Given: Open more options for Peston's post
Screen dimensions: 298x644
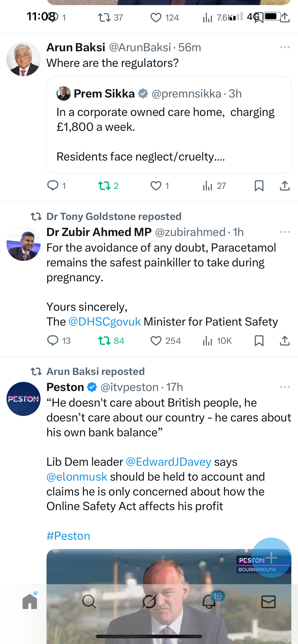Looking at the screenshot, I should pyautogui.click(x=285, y=387).
